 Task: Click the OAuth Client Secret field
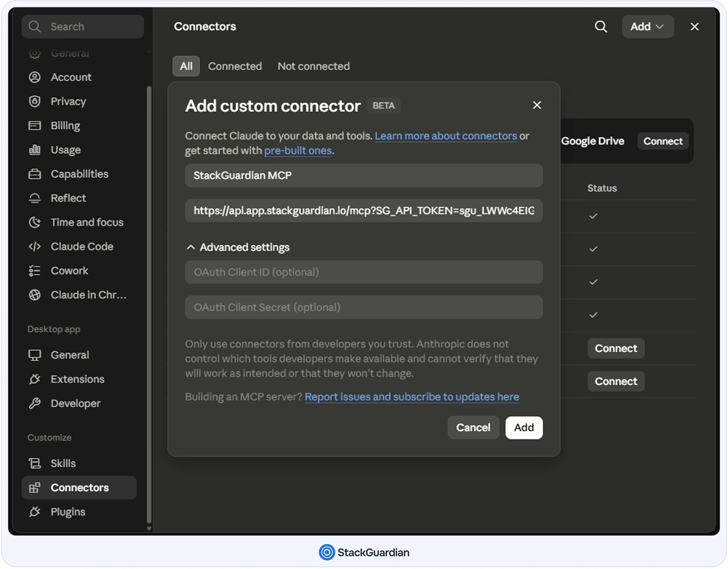pos(364,307)
